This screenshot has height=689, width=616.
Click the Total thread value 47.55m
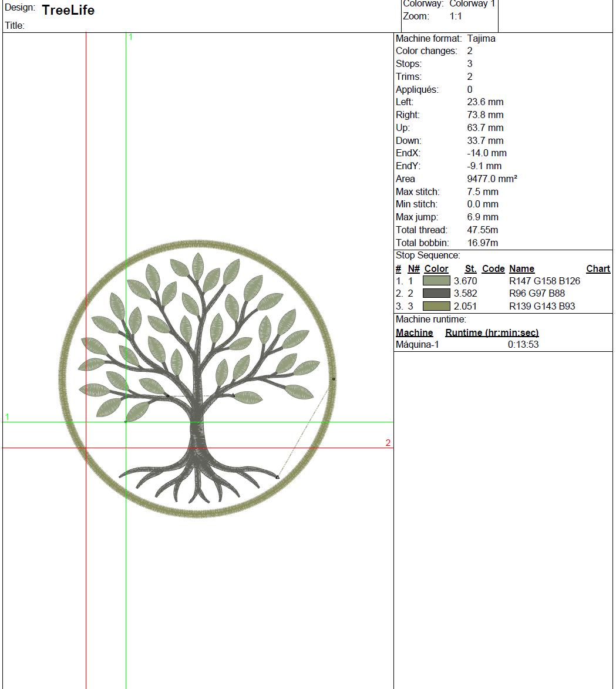coord(483,230)
